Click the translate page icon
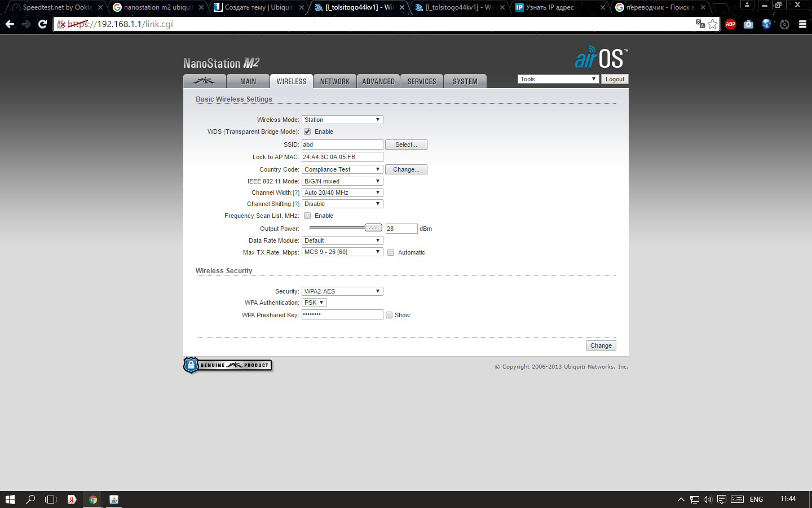 (700, 24)
